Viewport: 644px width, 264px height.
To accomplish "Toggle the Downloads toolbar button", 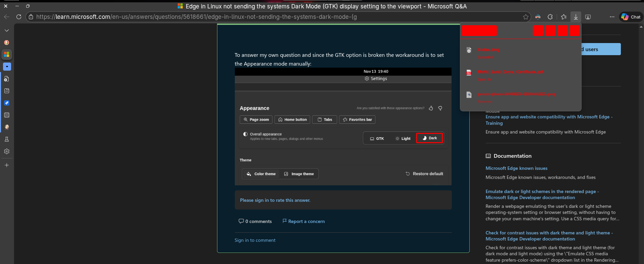I will [x=576, y=17].
